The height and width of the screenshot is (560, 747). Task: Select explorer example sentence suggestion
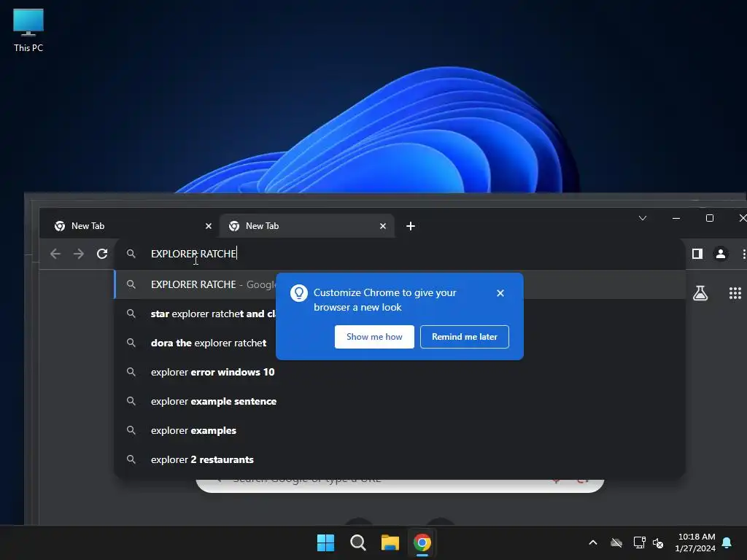[x=400, y=401]
